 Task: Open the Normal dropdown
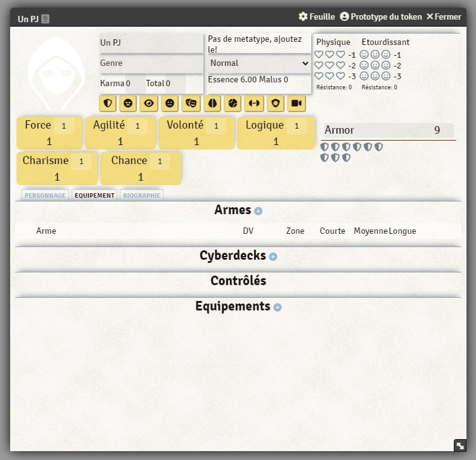click(259, 63)
